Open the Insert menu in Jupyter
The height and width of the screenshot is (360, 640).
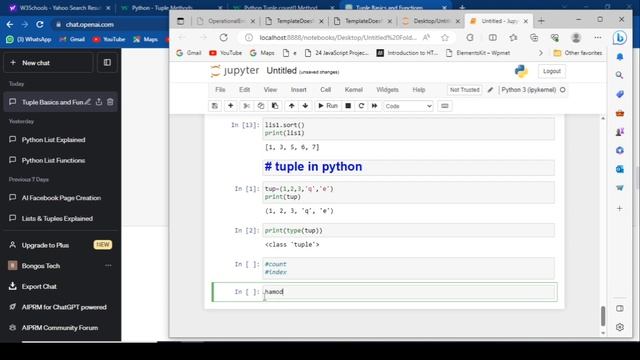[298, 90]
